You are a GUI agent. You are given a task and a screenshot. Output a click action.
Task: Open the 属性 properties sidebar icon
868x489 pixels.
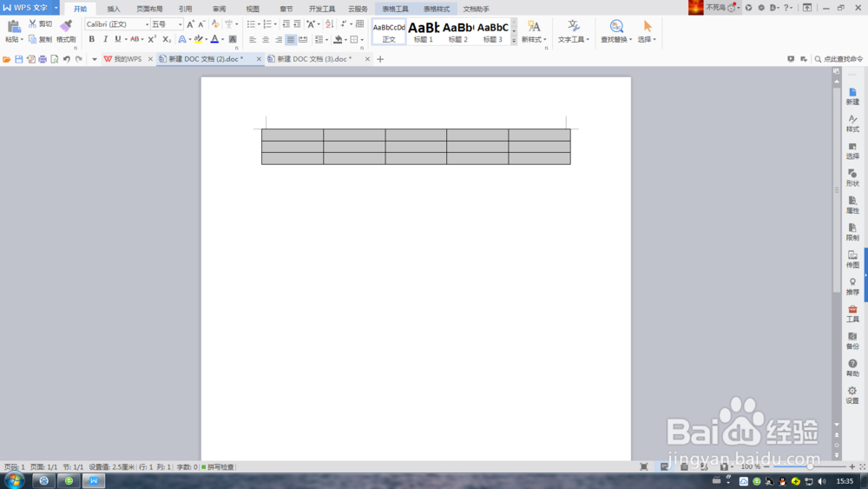[x=852, y=205]
